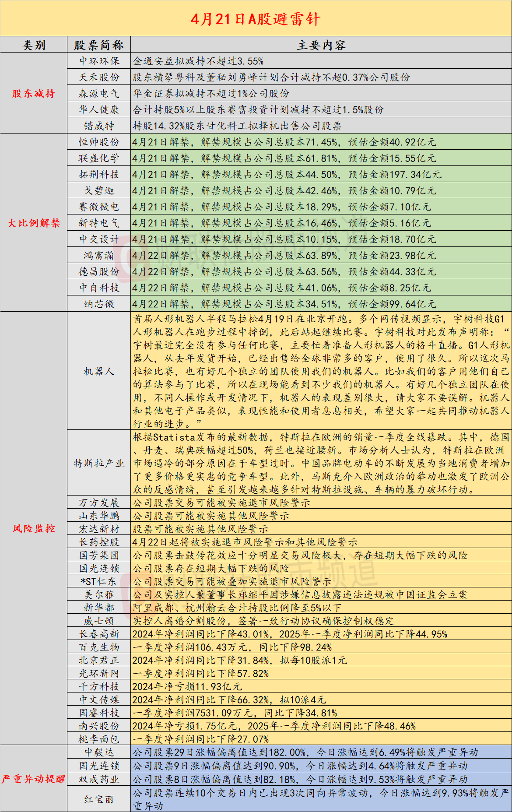Click stock name '新华都'

[x=99, y=608]
